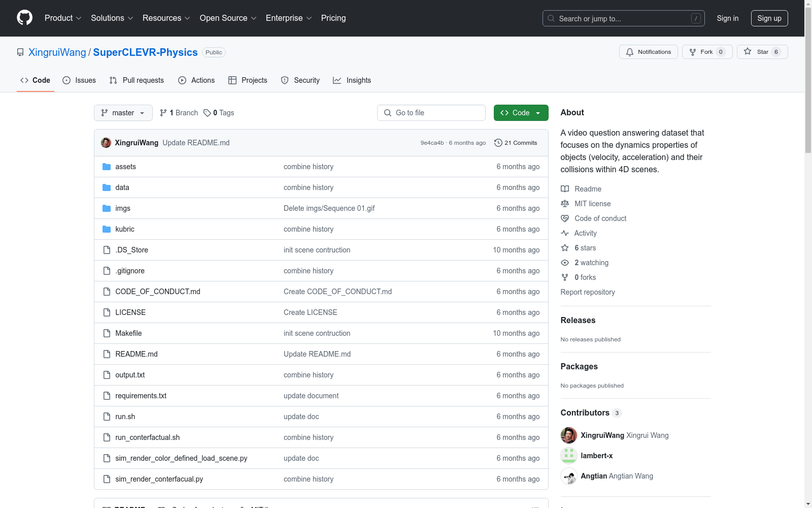Open the Pricing link
The width and height of the screenshot is (812, 508).
(333, 18)
